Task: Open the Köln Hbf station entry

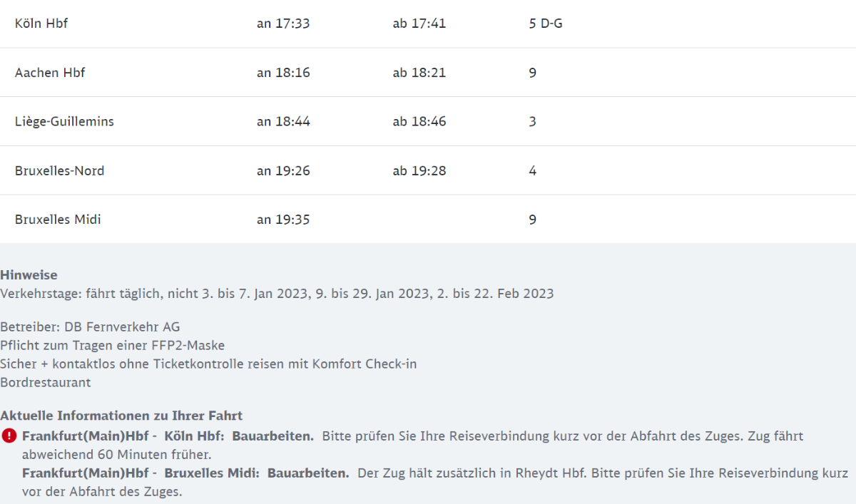Action: click(41, 24)
